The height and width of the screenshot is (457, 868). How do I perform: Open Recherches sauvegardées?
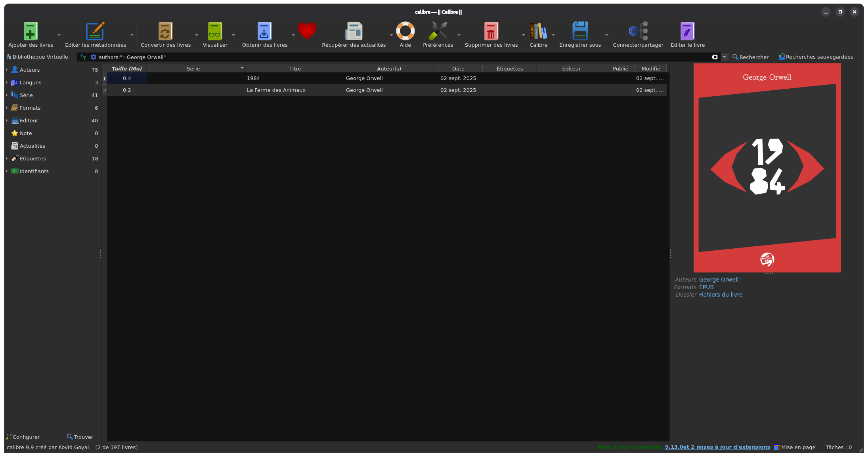tap(816, 57)
